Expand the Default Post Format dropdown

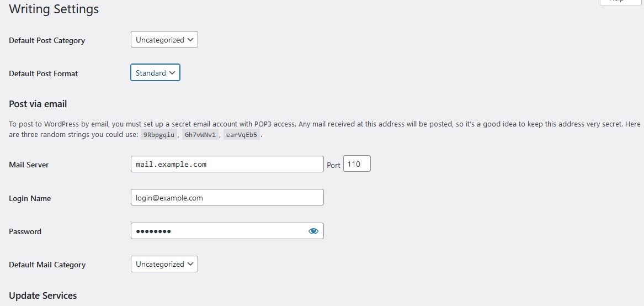155,73
